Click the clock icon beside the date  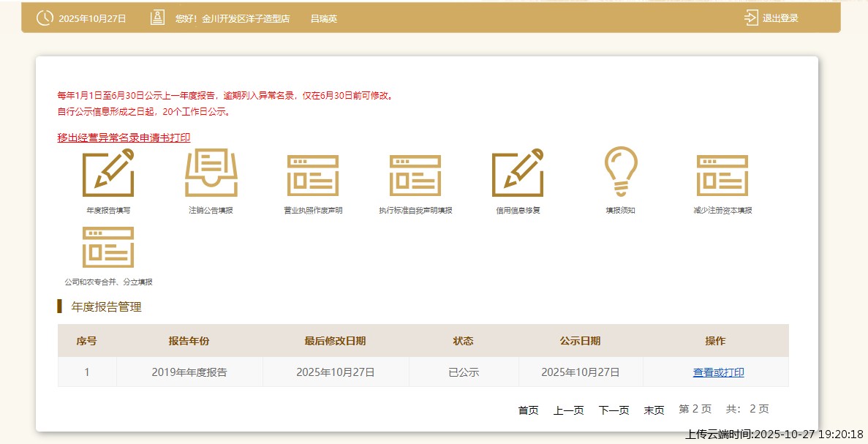tap(45, 18)
